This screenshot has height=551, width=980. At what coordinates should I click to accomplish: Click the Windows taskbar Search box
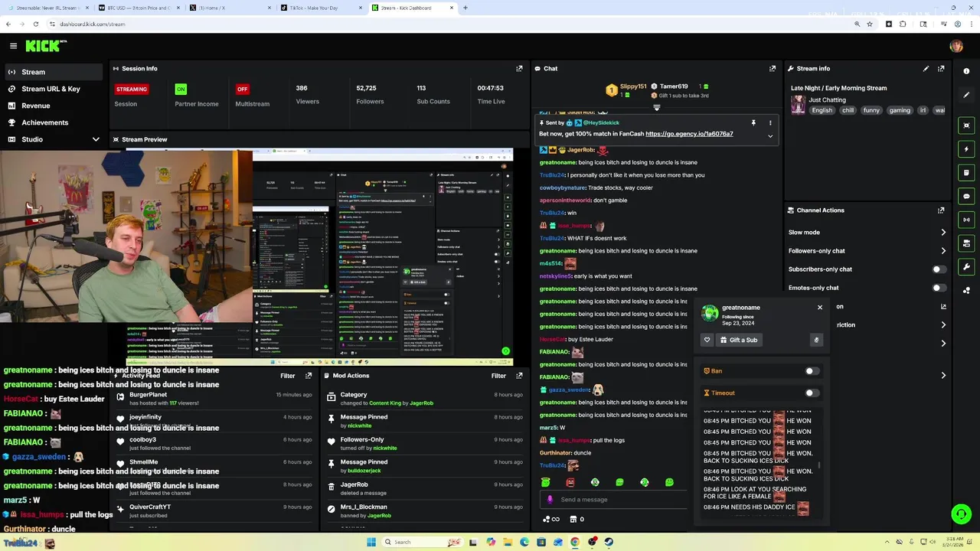(421, 542)
